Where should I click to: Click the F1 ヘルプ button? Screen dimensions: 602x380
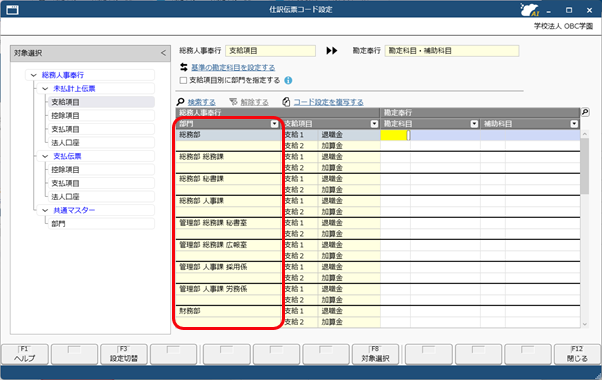25,354
